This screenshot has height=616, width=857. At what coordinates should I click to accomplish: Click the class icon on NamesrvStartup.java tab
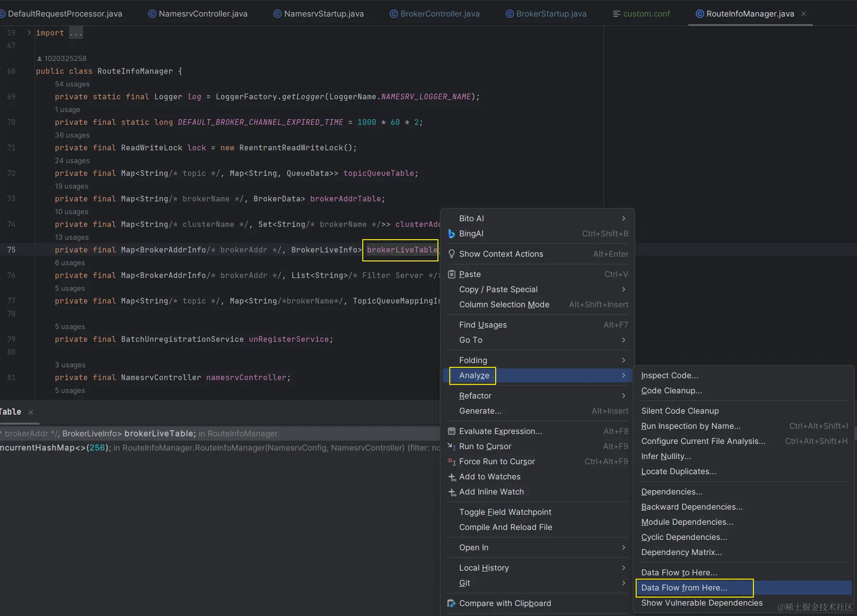point(278,14)
